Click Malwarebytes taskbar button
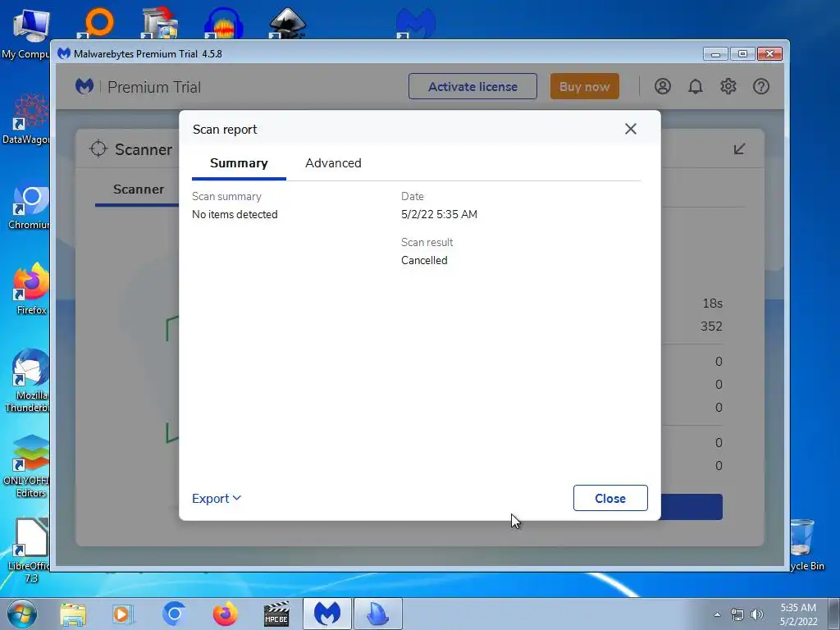 (x=327, y=614)
